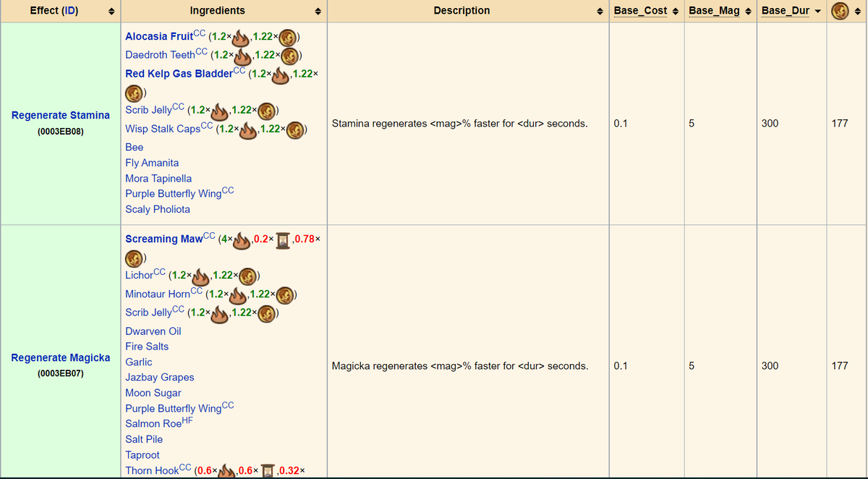The image size is (868, 479).
Task: Open the Mora Tapinella ingredient link
Action: coord(158,178)
